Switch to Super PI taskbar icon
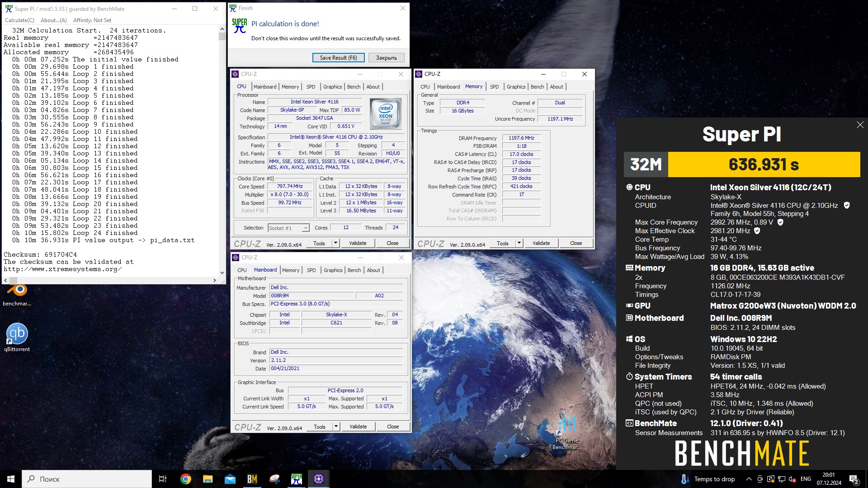868x488 pixels. tap(297, 479)
